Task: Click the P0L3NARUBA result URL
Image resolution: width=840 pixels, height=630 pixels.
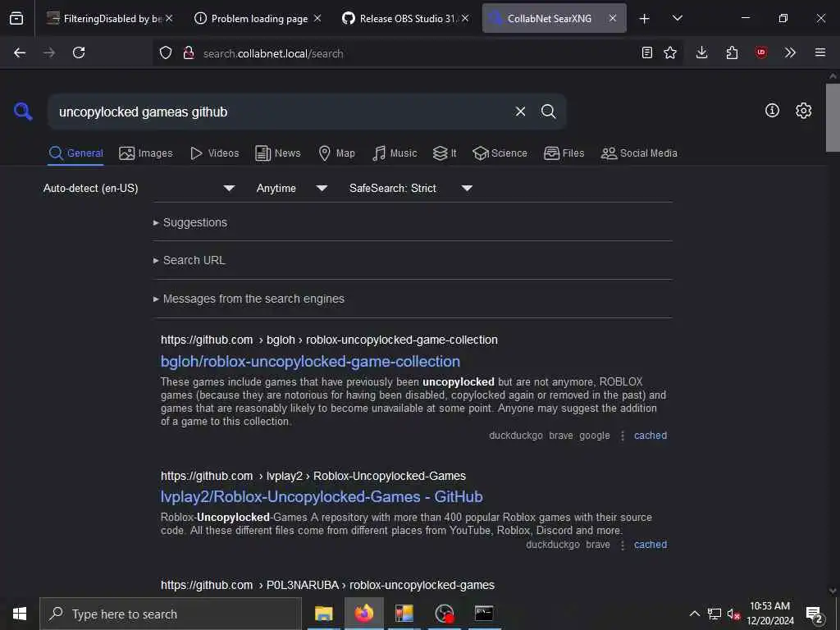Action: pos(327,585)
